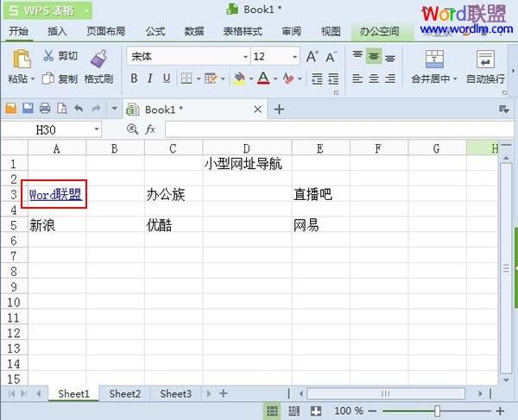Click Merge and Center (合并居中) icon

tap(434, 59)
